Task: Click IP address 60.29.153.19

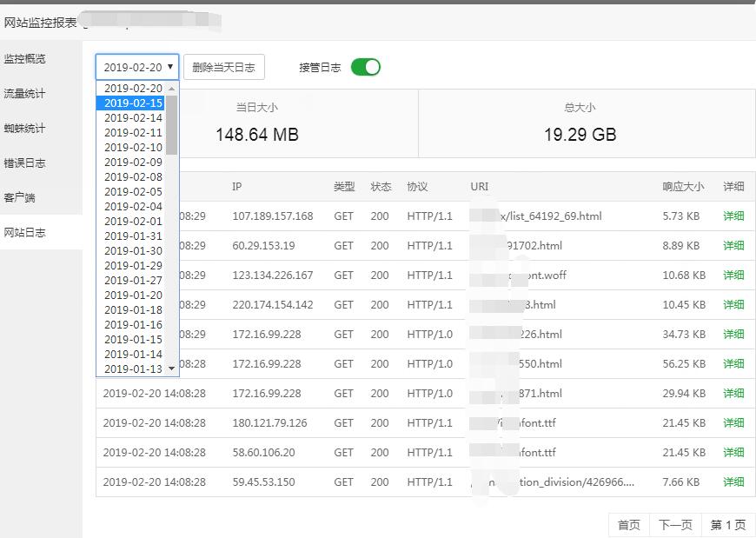Action: (264, 245)
